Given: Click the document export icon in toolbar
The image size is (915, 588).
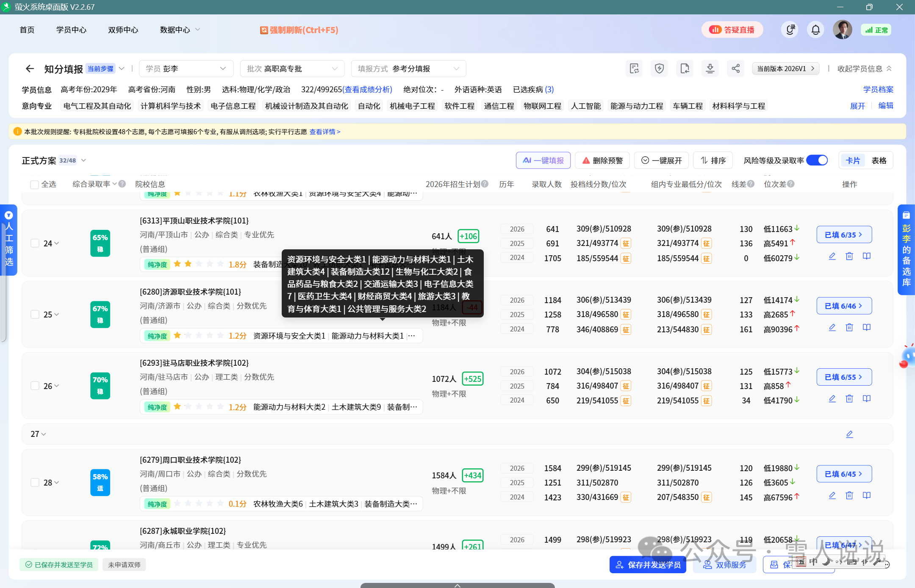Looking at the screenshot, I should click(685, 69).
